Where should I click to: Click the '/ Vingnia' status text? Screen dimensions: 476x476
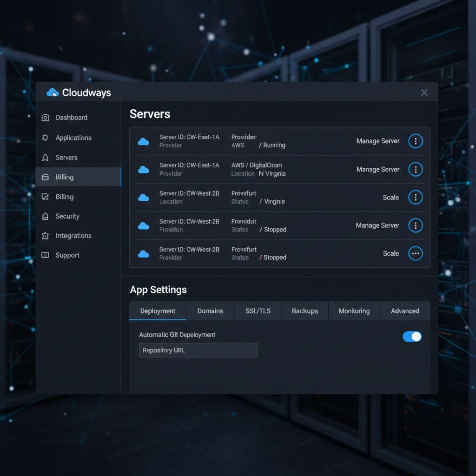(x=272, y=202)
